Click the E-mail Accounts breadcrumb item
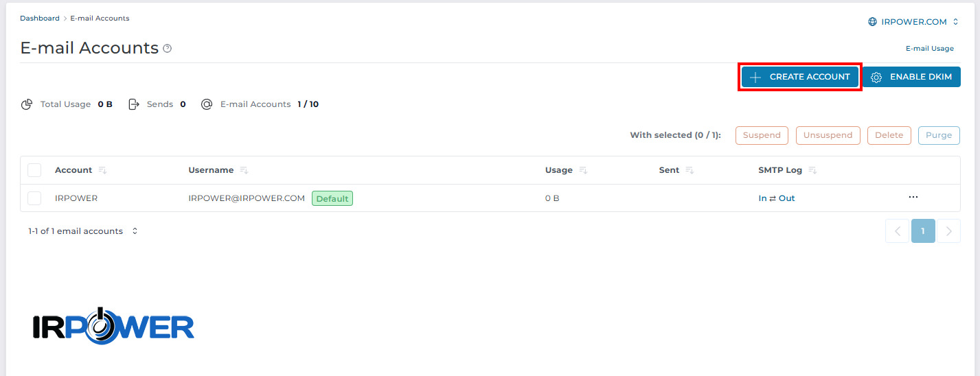Viewport: 980px width, 376px height. point(100,19)
